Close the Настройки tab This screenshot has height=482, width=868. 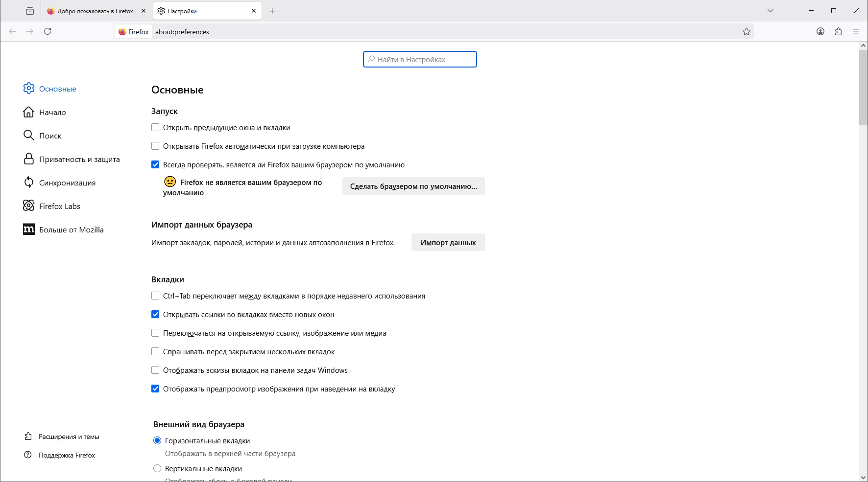254,11
